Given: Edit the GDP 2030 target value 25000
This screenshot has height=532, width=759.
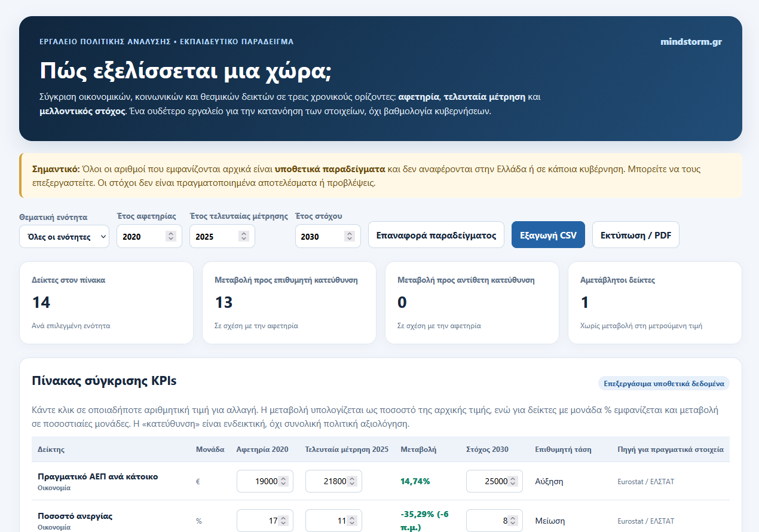Looking at the screenshot, I should [494, 481].
